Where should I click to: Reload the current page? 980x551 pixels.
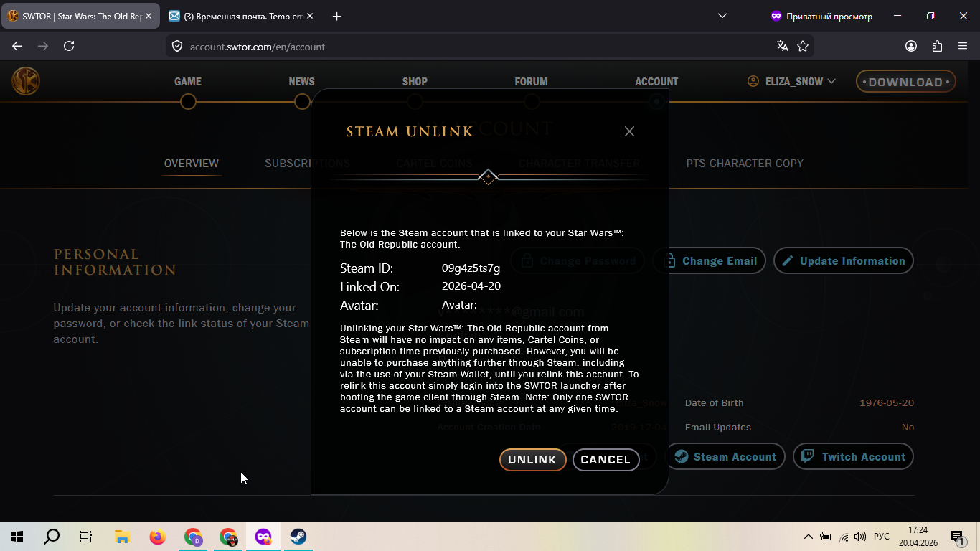click(x=69, y=46)
